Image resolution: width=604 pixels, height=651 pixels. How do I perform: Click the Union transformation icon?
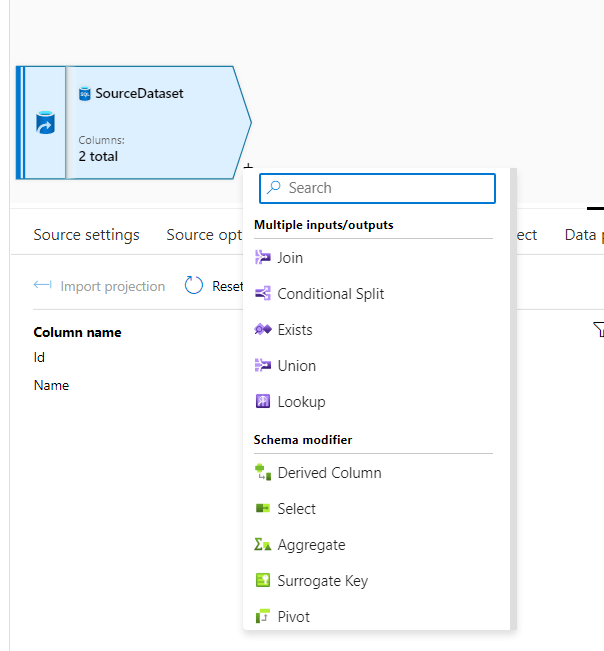tap(263, 366)
